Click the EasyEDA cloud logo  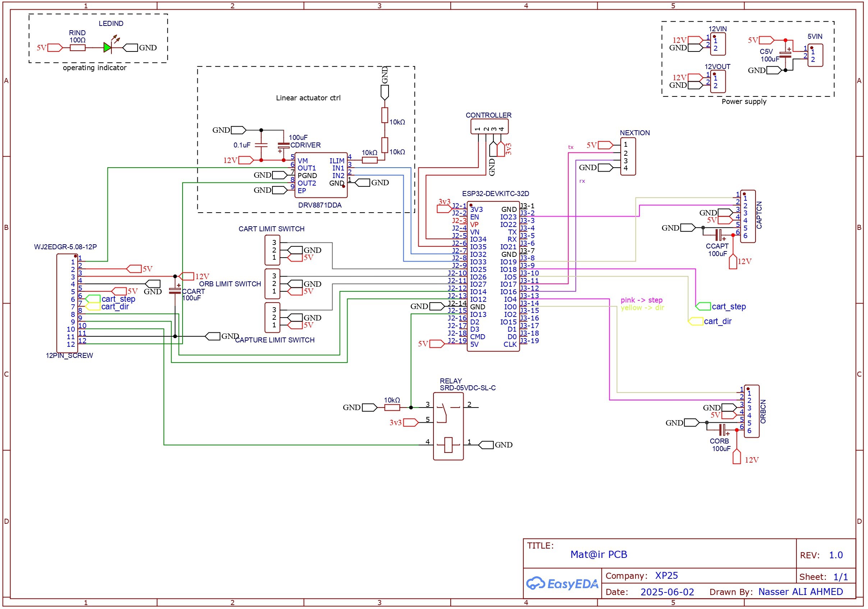pyautogui.click(x=536, y=584)
